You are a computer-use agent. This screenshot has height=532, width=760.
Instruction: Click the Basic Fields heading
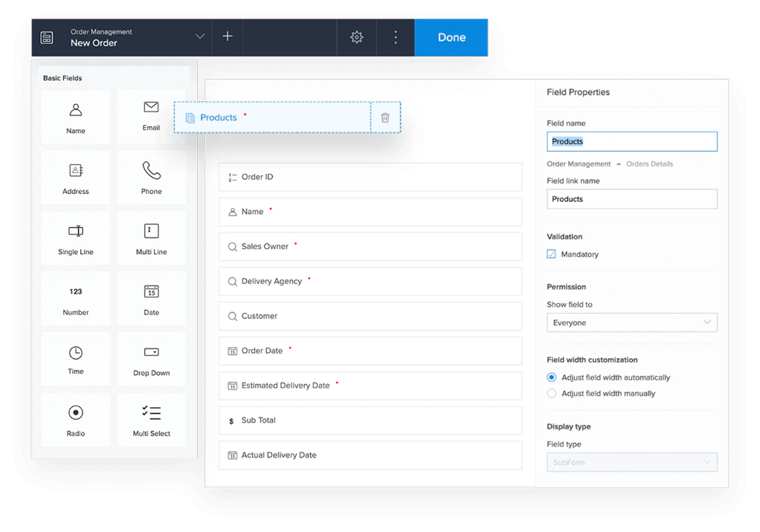[62, 78]
